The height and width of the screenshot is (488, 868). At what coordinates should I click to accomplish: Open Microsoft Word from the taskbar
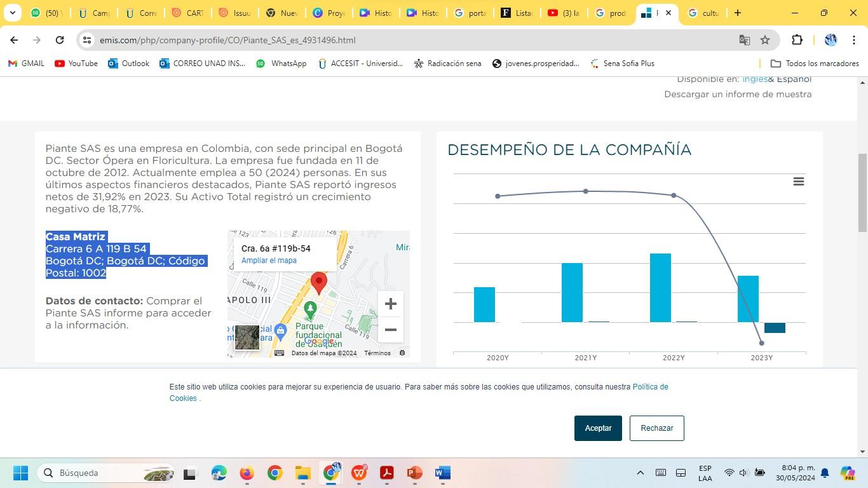point(442,473)
